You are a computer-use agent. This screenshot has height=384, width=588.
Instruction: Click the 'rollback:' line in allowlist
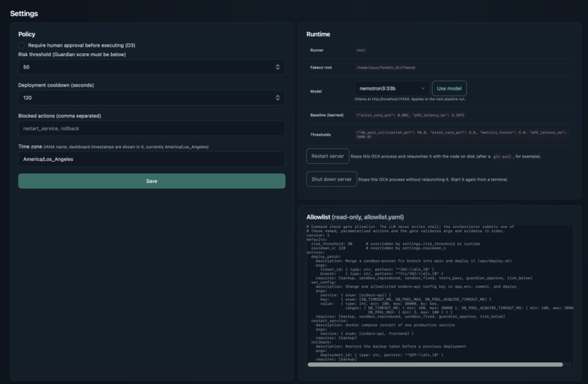click(322, 342)
